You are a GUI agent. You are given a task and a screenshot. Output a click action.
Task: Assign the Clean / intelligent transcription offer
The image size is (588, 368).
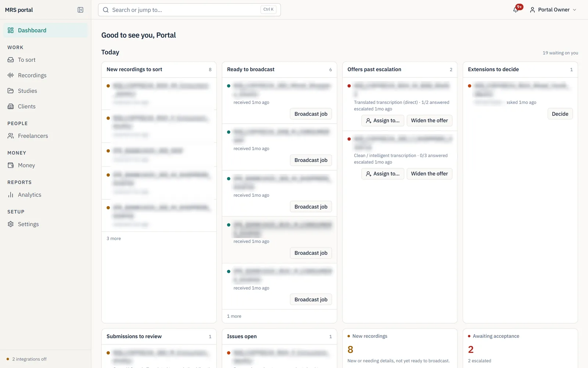click(383, 174)
